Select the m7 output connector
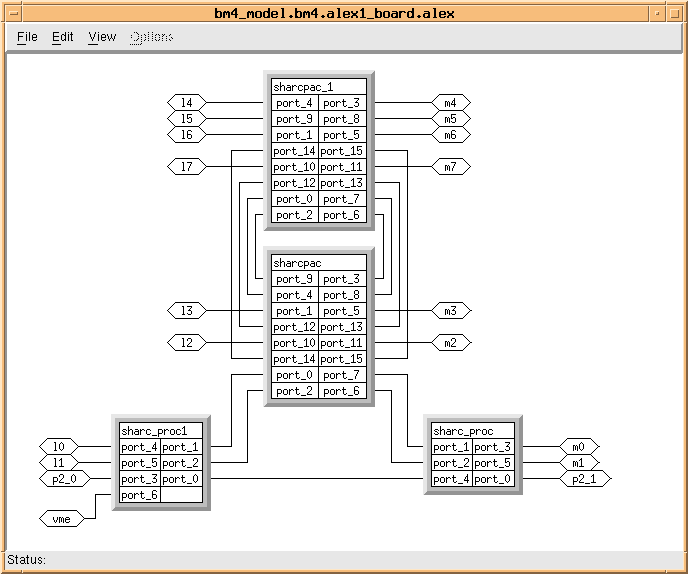Screen dimensions: 688x574 click(450, 167)
